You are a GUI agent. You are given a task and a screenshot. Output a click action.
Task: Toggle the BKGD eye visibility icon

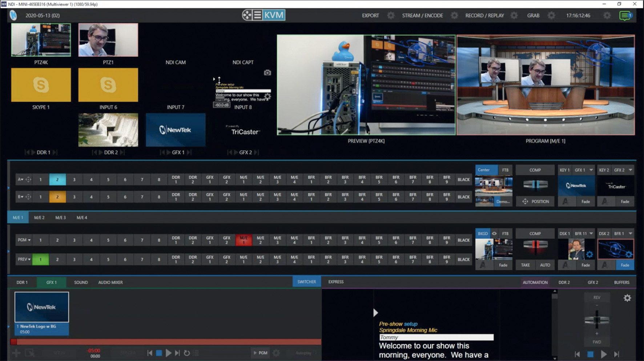point(494,233)
